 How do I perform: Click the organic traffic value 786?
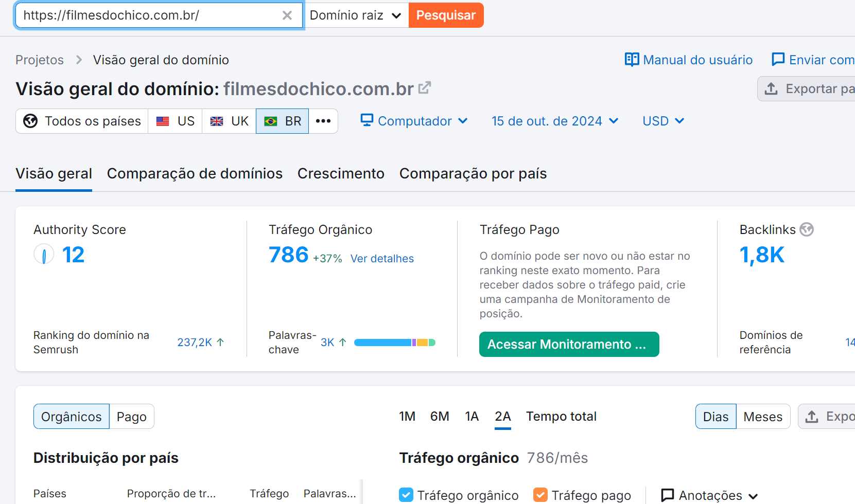pyautogui.click(x=288, y=255)
